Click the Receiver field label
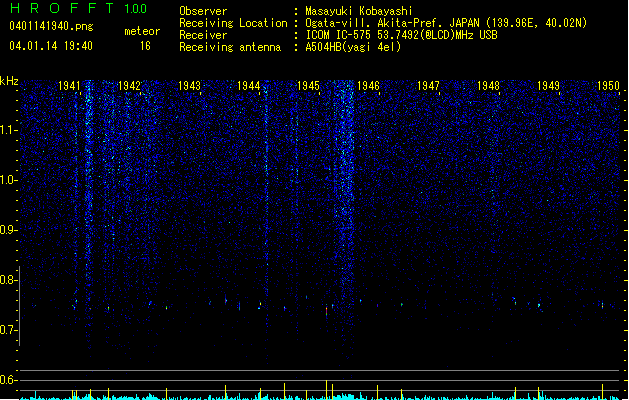The height and width of the screenshot is (400, 629). (203, 35)
